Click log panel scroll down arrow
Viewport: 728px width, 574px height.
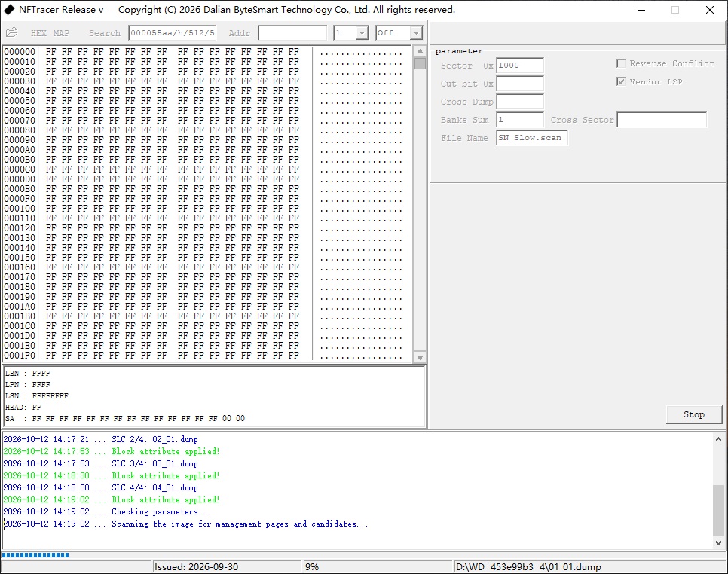[718, 542]
